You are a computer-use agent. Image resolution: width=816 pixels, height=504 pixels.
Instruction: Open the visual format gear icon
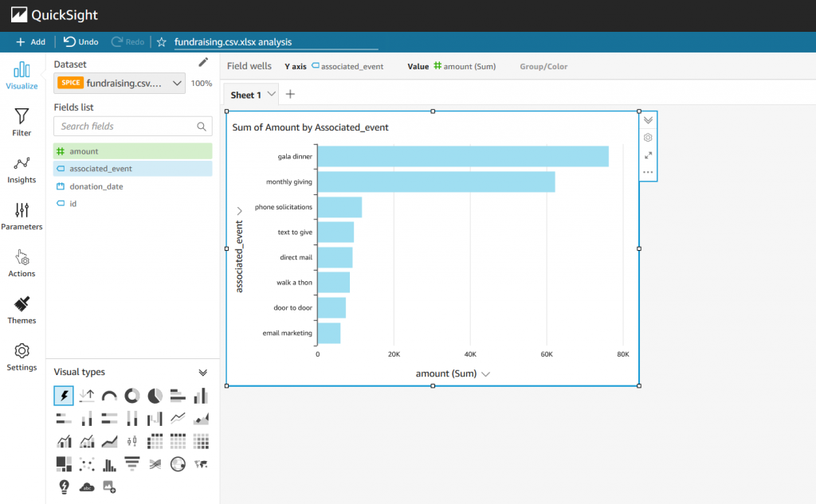tap(648, 138)
